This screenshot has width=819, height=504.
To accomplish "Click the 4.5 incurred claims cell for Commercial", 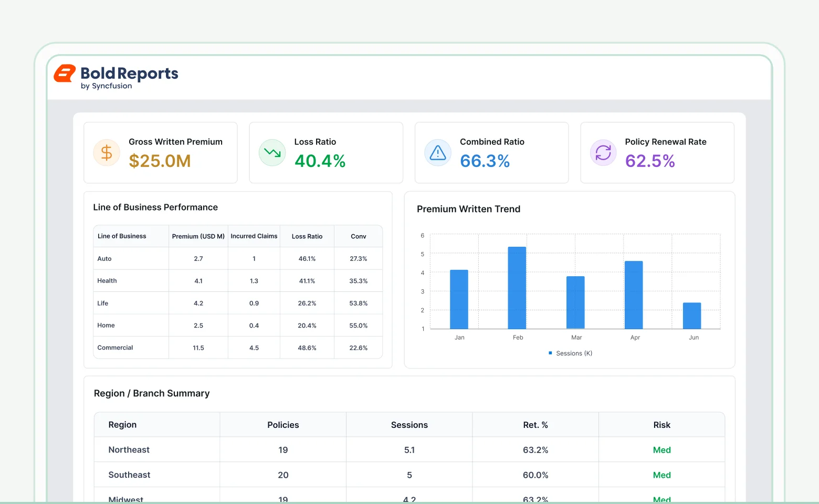I will click(254, 348).
